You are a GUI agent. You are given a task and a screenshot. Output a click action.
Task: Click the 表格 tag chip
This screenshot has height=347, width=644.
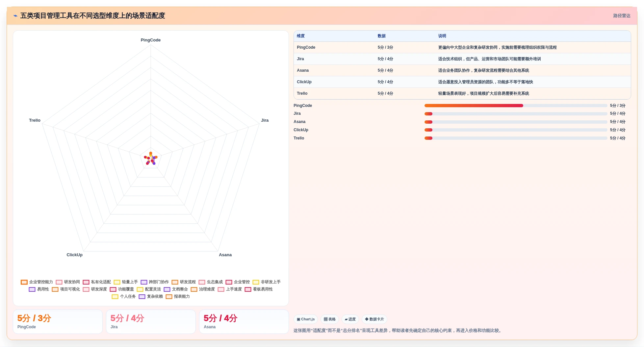click(329, 319)
